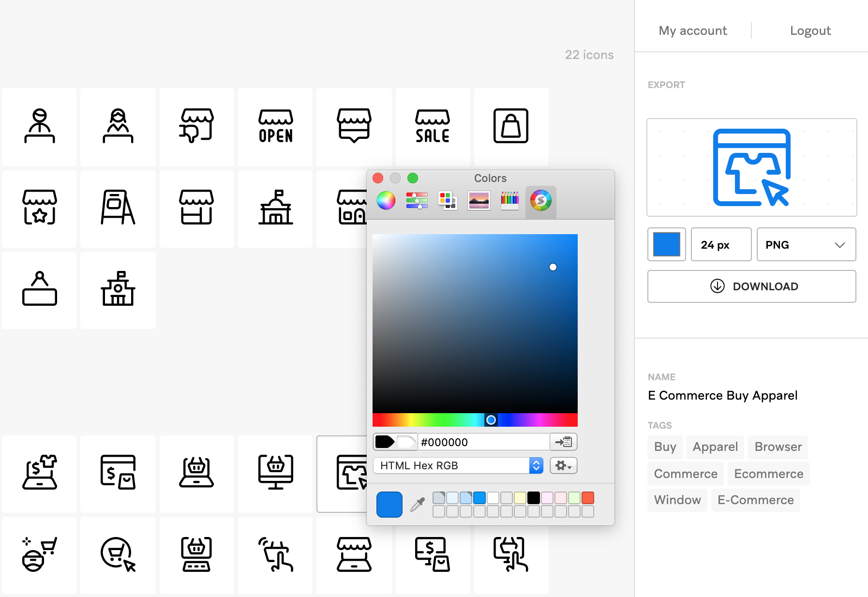Click the shopping bag icon
Viewport: 868px width, 597px height.
click(511, 127)
